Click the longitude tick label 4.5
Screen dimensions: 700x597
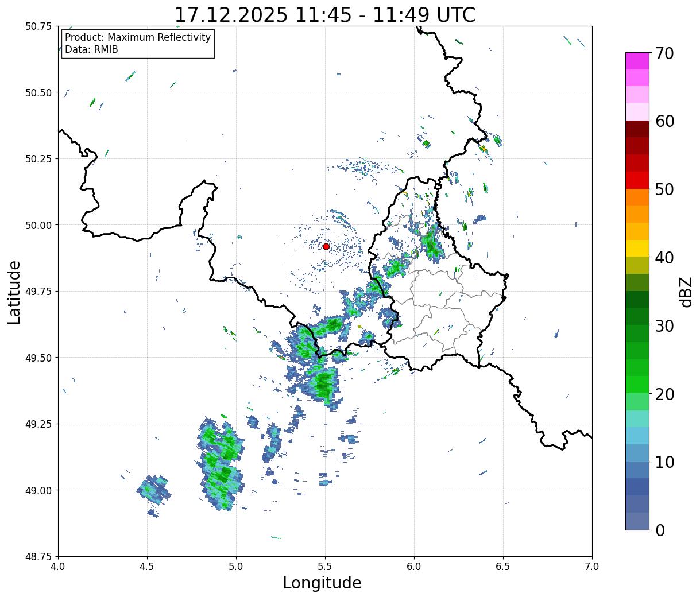pyautogui.click(x=148, y=567)
